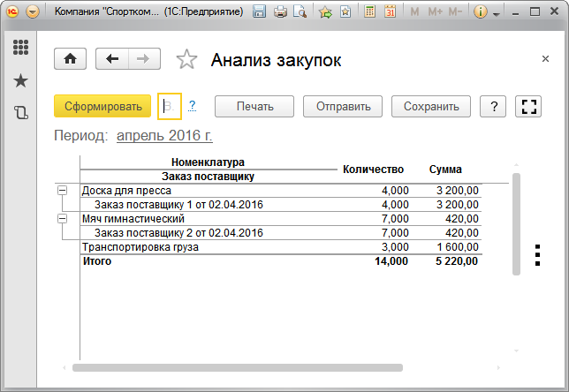Click the Отправить button
This screenshot has width=569, height=392.
click(x=343, y=106)
